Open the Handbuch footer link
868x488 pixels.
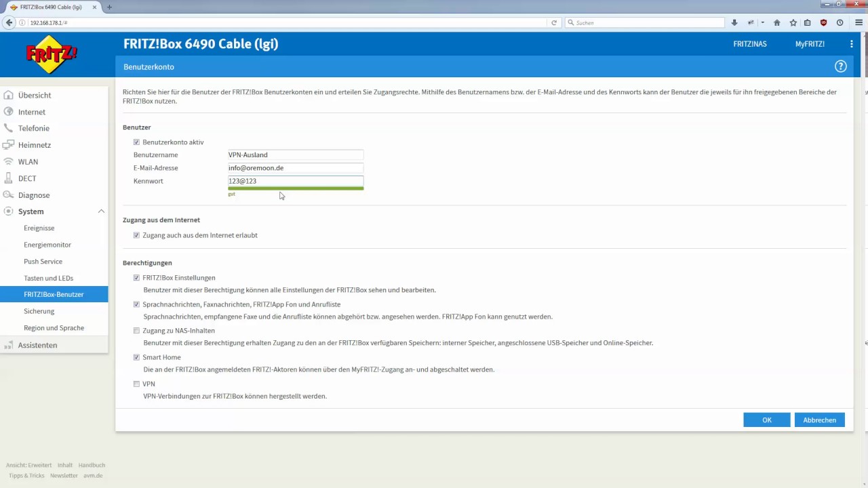92,465
